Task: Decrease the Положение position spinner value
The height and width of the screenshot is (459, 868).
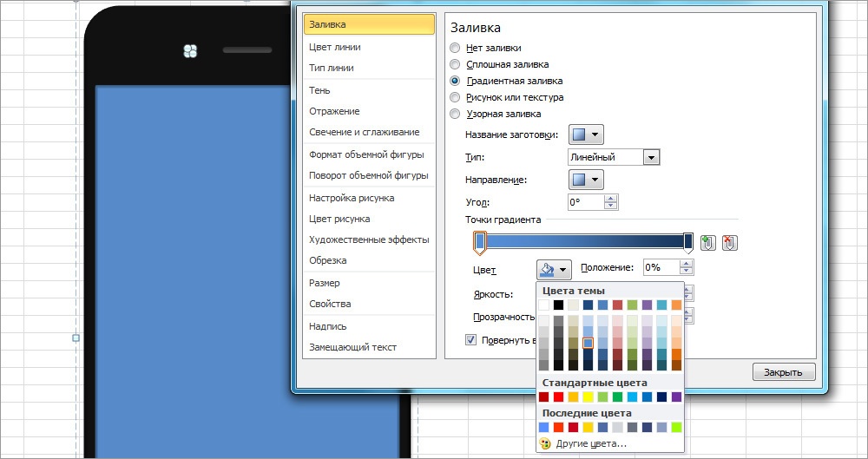Action: click(687, 272)
